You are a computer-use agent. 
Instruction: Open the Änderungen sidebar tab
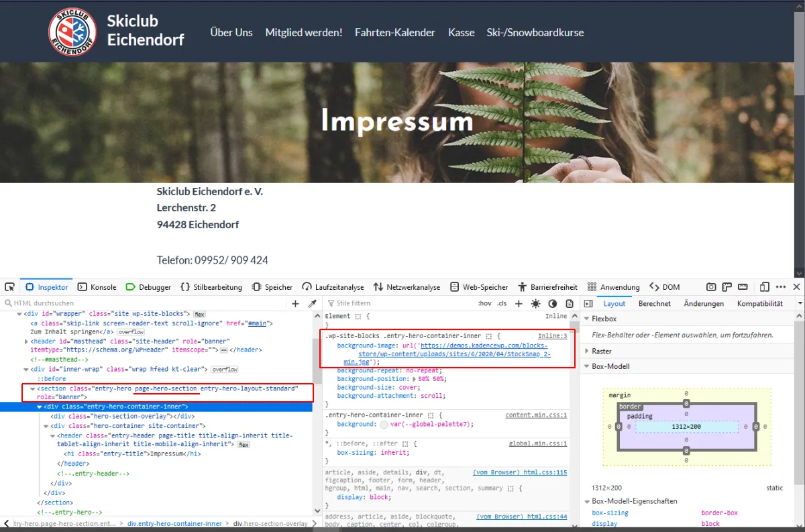tap(704, 304)
